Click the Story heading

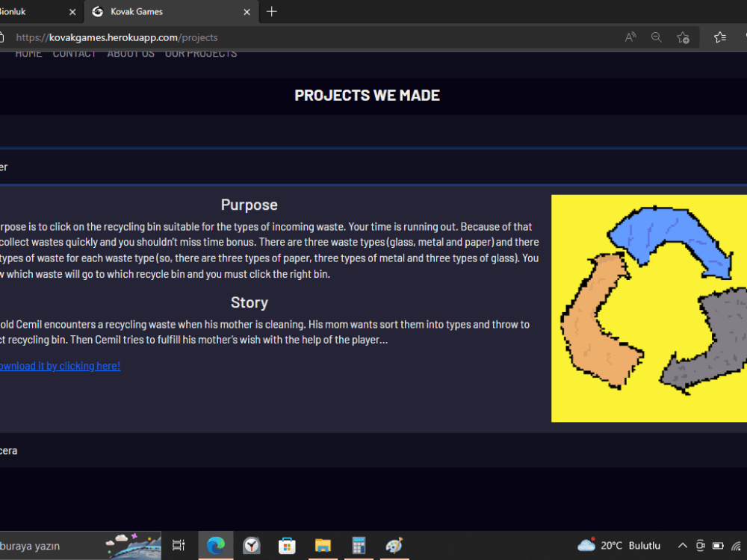249,302
